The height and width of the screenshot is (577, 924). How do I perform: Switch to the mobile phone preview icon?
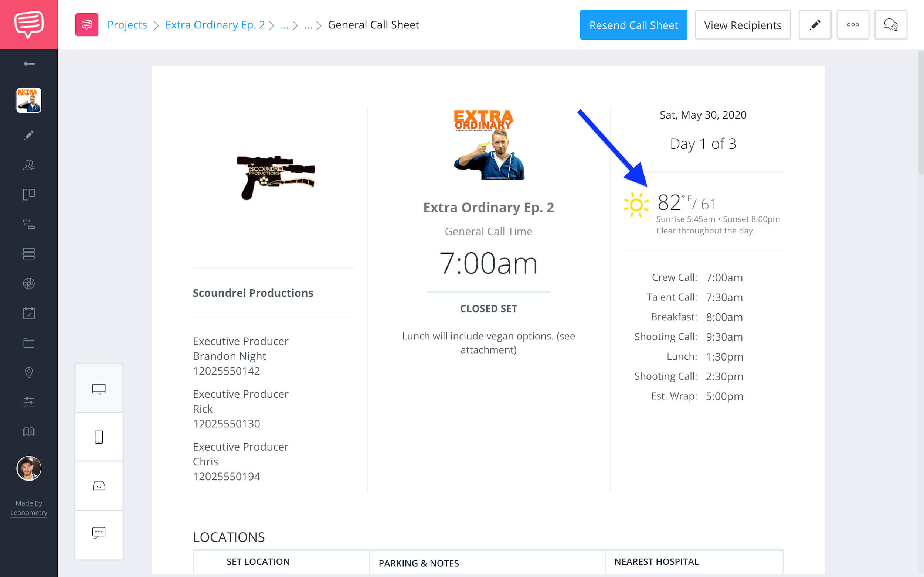pos(99,437)
